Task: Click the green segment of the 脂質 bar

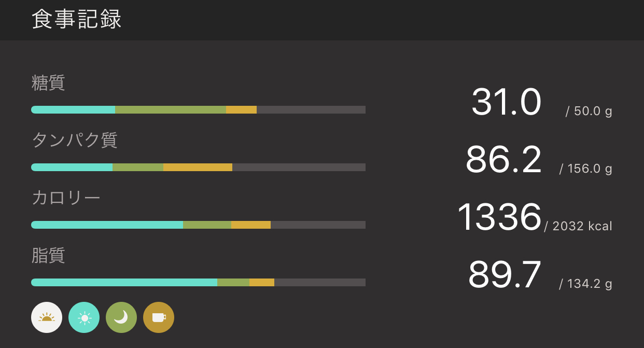Action: 233,282
